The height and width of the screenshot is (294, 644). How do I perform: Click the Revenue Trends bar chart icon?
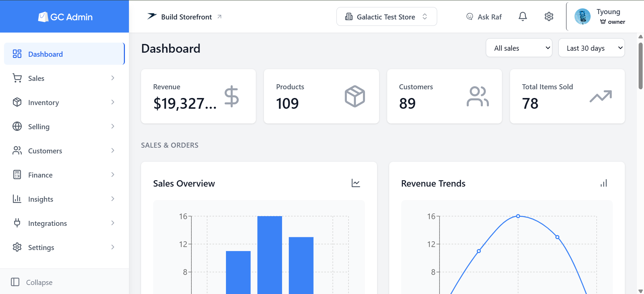[x=604, y=183]
